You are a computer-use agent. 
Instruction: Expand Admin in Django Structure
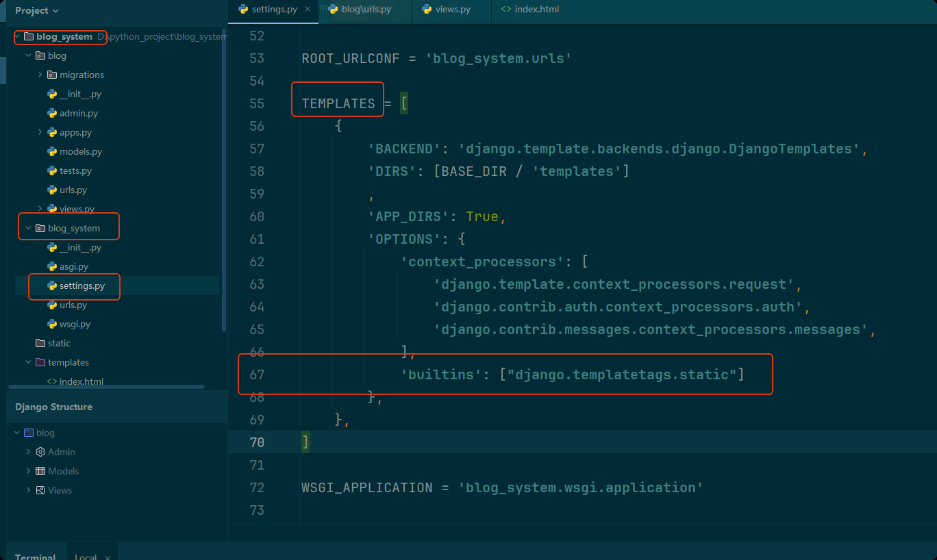coord(28,452)
